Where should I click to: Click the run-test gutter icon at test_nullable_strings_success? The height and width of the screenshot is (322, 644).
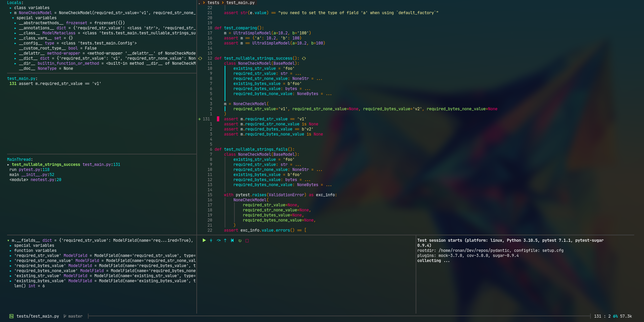(x=200, y=58)
